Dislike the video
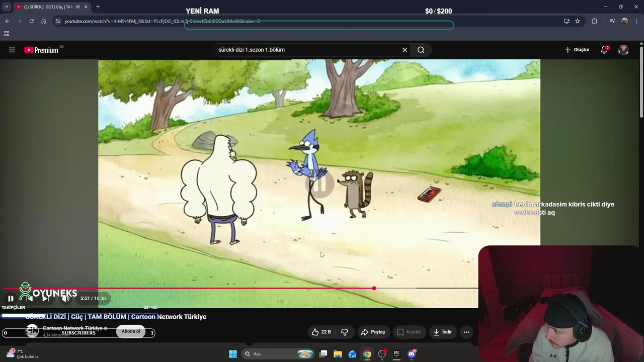 coord(345,332)
